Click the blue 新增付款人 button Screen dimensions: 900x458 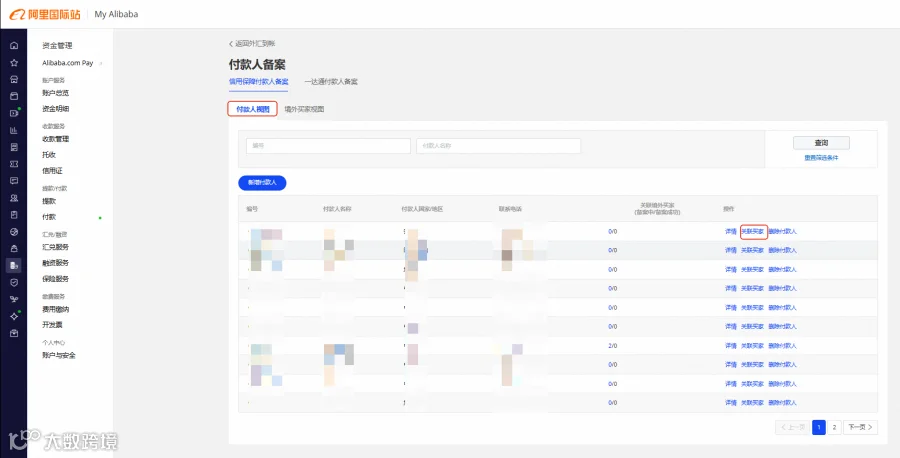click(x=262, y=183)
